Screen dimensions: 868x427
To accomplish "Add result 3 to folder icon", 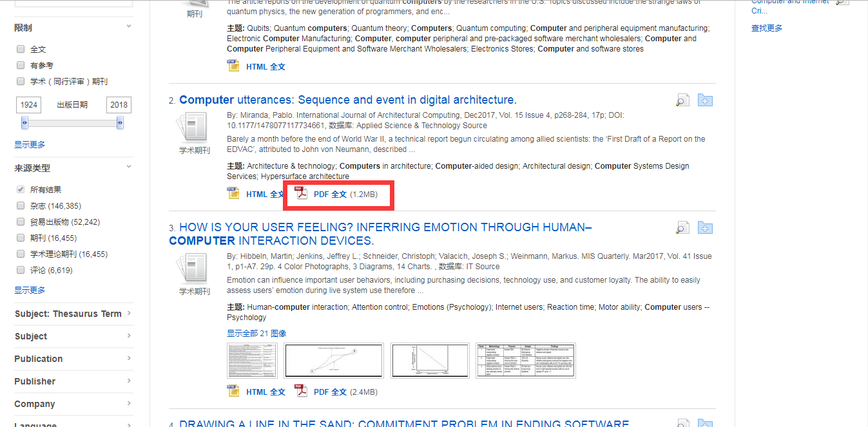I will point(705,228).
